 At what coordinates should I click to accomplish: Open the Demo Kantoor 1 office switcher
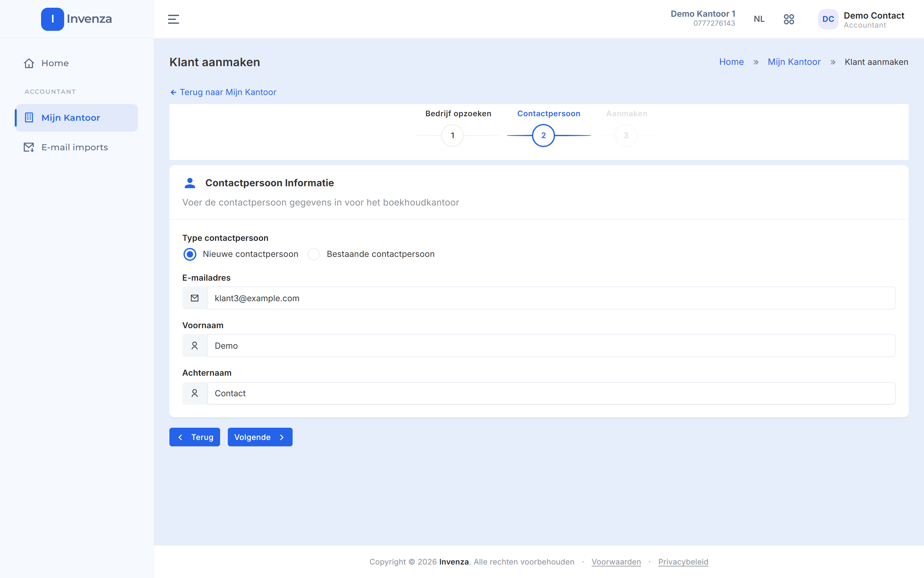(x=703, y=18)
